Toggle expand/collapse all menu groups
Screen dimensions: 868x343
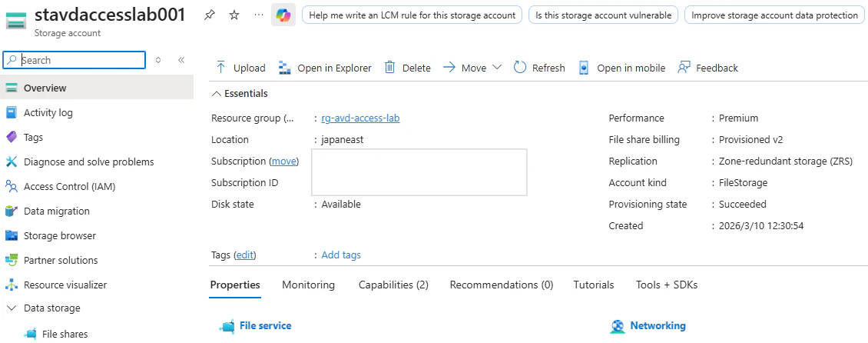click(x=158, y=60)
